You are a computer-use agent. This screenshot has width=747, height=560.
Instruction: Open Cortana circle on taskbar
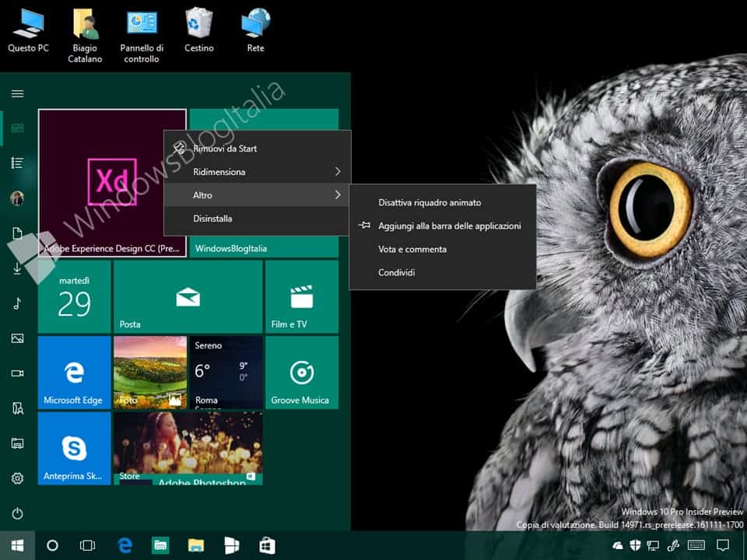point(52,545)
